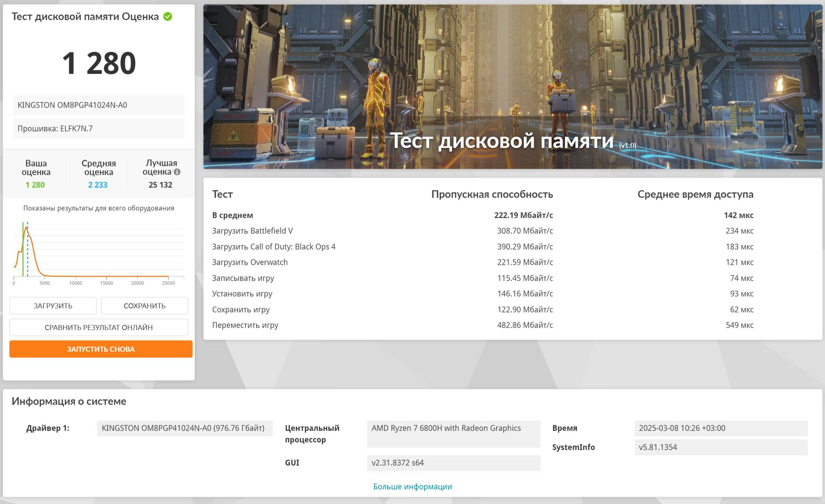The width and height of the screenshot is (825, 504).
Task: Click the average throughput 222.19 Мбайт/с
Action: pyautogui.click(x=524, y=215)
